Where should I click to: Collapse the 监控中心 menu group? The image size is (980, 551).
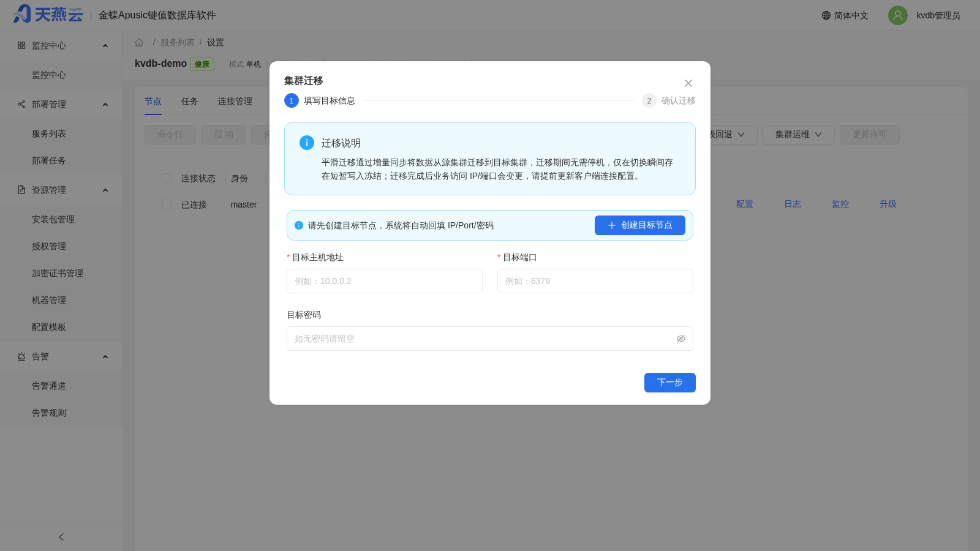click(x=105, y=46)
